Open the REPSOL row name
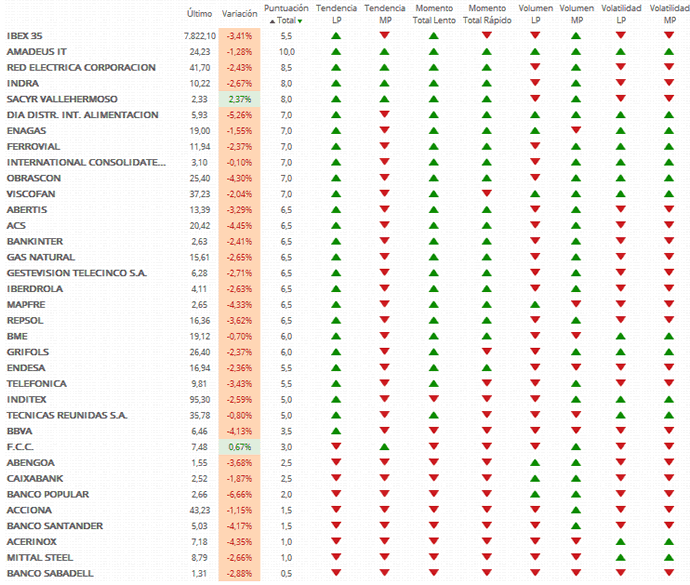The height and width of the screenshot is (585, 690). coord(25,321)
